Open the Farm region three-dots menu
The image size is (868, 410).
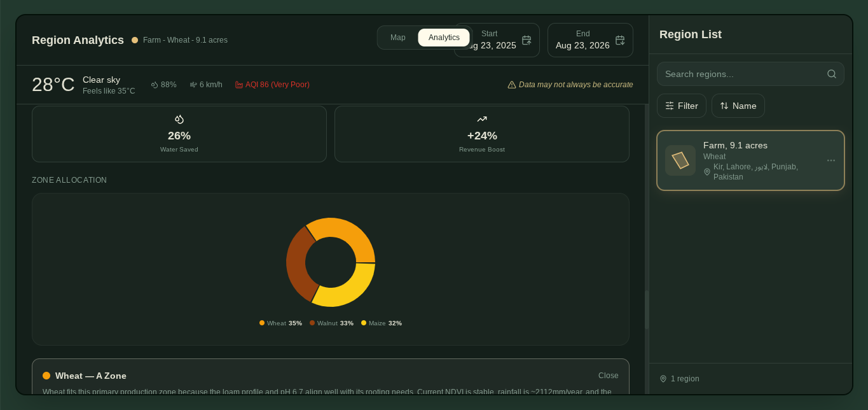click(831, 160)
